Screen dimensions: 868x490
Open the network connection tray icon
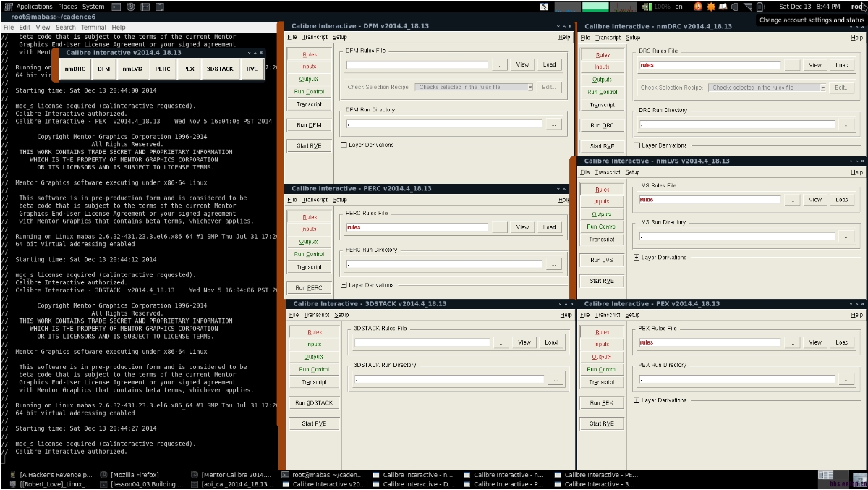click(748, 7)
